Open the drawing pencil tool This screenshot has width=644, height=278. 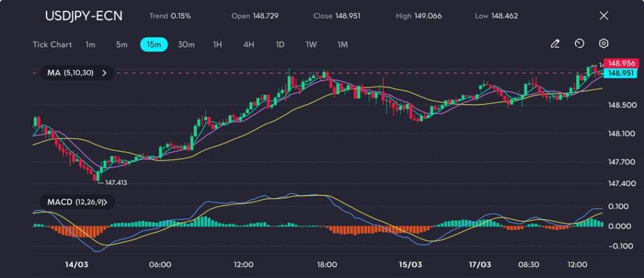[555, 44]
